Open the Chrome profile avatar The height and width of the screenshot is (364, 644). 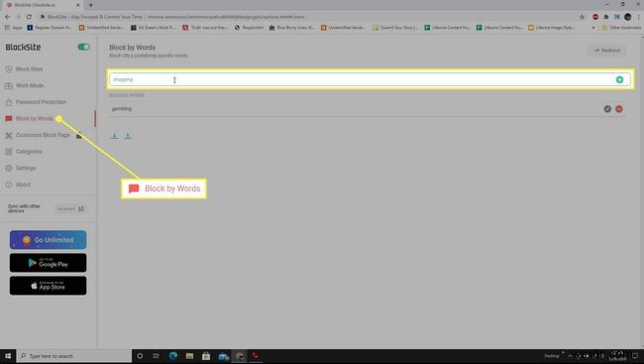[x=627, y=17]
